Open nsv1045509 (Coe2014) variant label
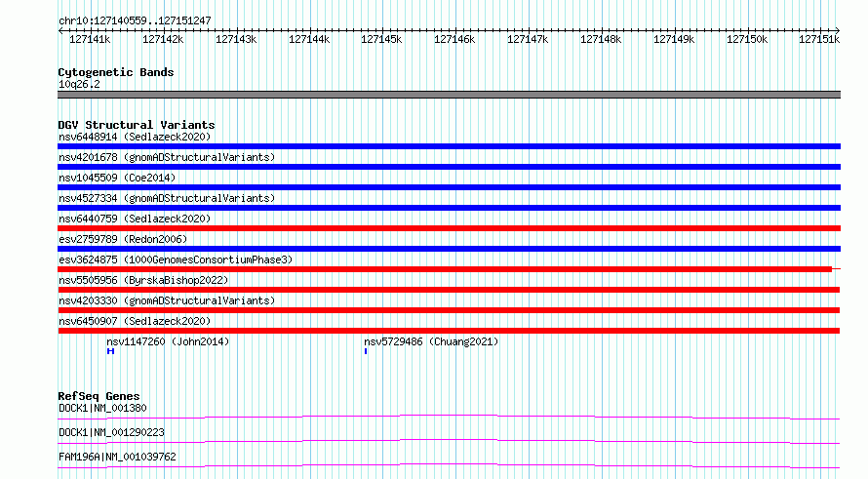The height and width of the screenshot is (479, 868). 117,178
